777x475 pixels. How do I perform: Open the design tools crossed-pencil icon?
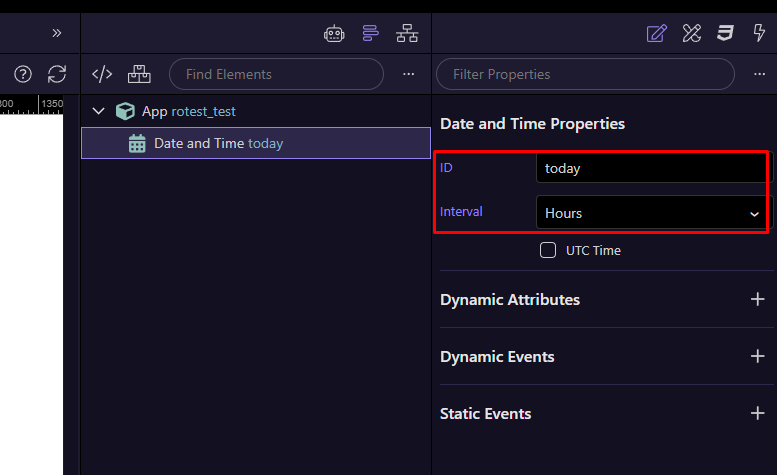(x=691, y=33)
